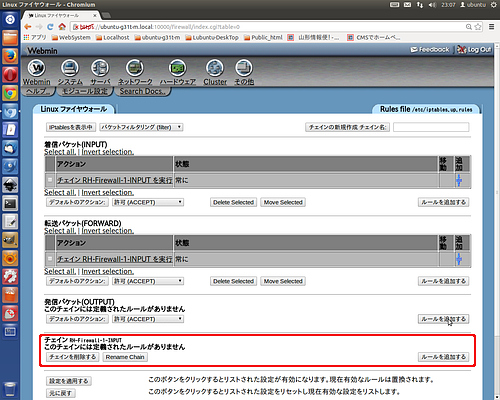500x400 pixels.
Task: Open the ハードウェア category icon
Action: tap(177, 68)
